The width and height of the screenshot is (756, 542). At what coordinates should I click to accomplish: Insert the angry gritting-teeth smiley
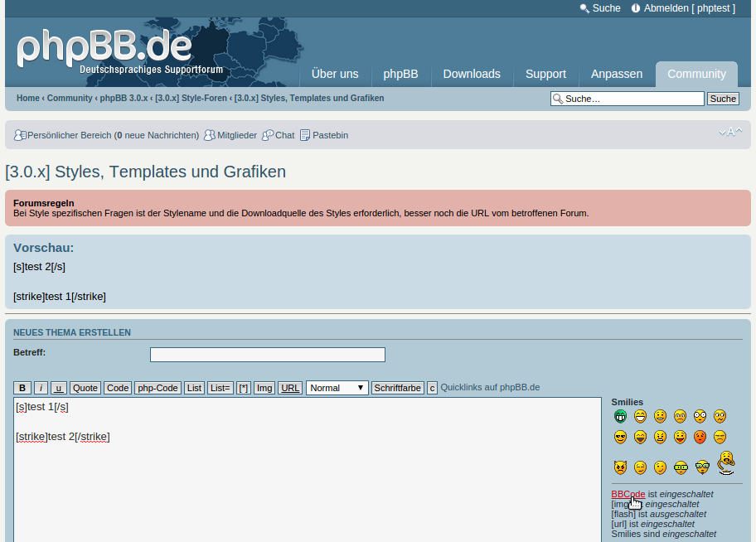point(660,438)
